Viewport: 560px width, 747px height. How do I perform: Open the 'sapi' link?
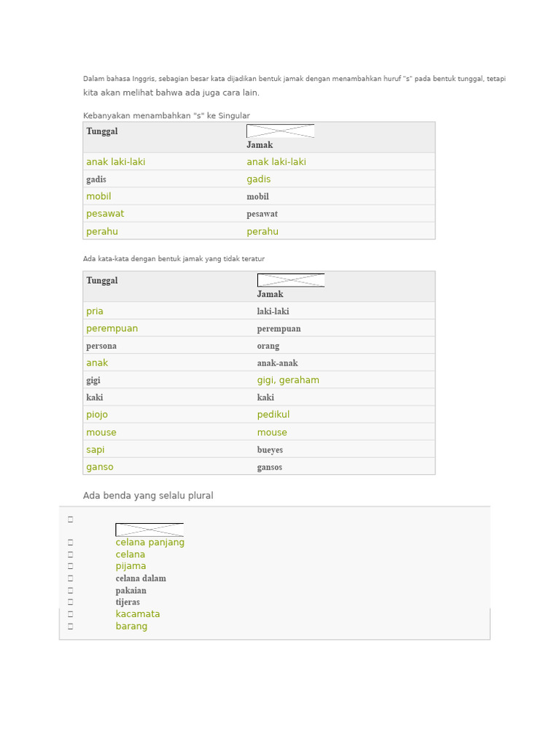pos(96,449)
